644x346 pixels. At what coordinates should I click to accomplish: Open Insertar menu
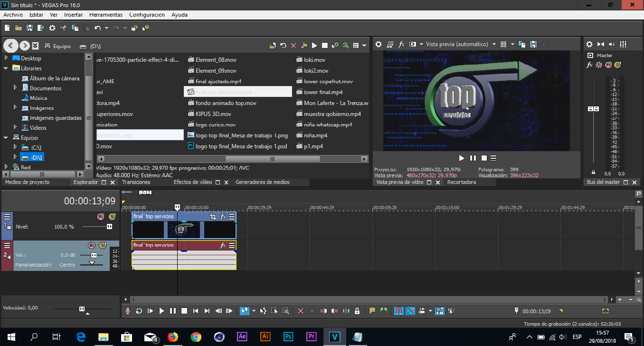tap(74, 15)
